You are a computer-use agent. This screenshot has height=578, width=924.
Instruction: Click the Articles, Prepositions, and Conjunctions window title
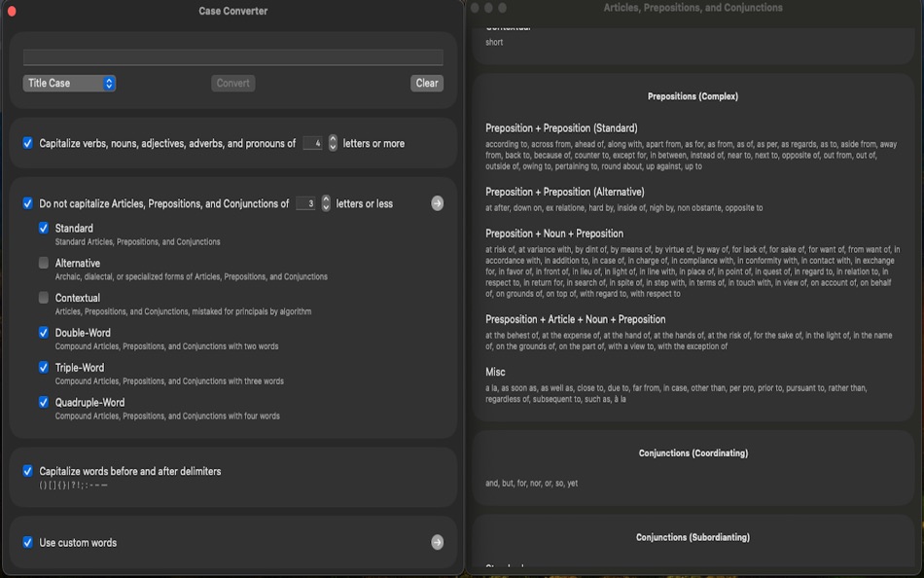pyautogui.click(x=693, y=8)
